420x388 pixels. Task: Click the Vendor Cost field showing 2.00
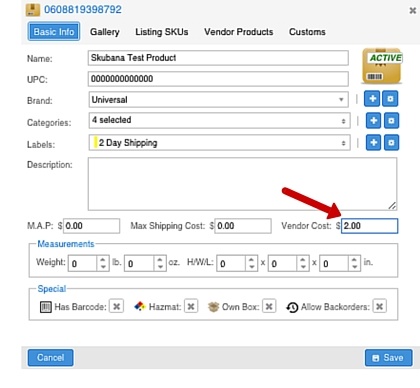[x=369, y=226]
